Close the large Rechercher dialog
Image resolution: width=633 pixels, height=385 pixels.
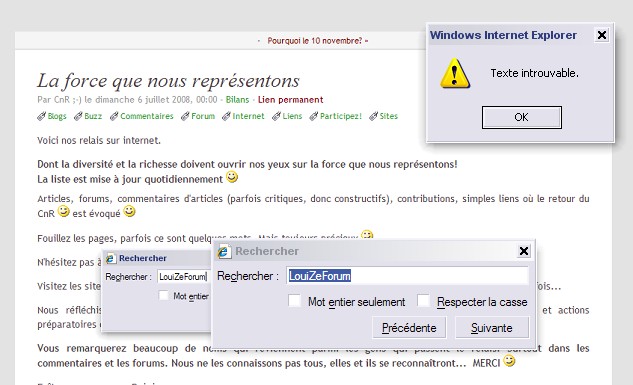[x=524, y=251]
